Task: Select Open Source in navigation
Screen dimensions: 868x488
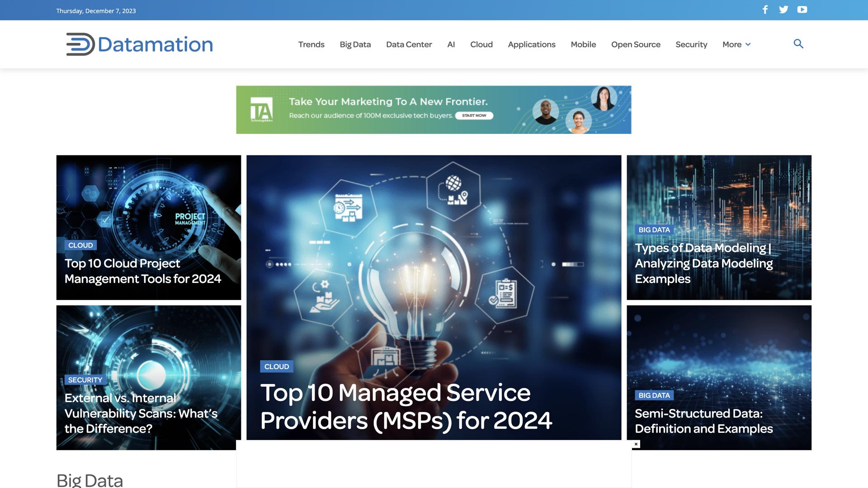Action: 635,44
